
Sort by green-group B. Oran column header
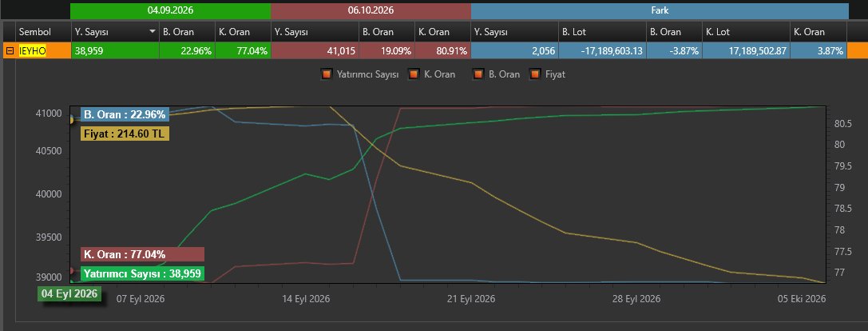coord(187,32)
